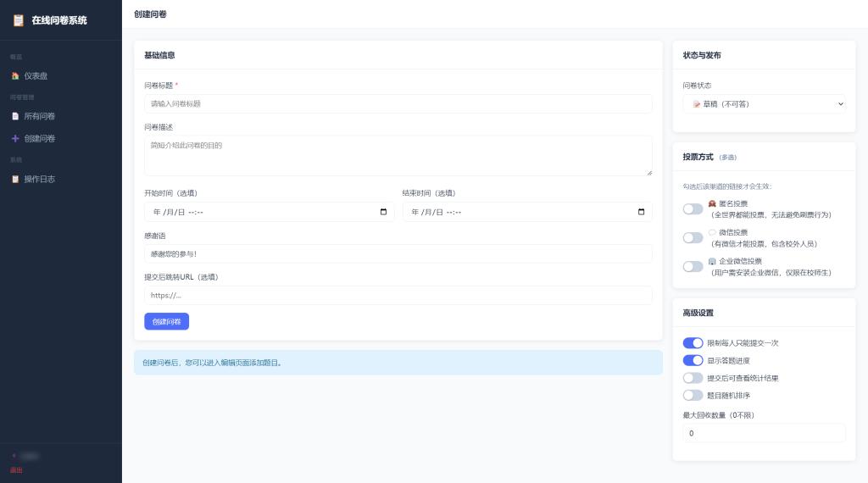Click the plus icon for 创建问卷

pyautogui.click(x=15, y=138)
